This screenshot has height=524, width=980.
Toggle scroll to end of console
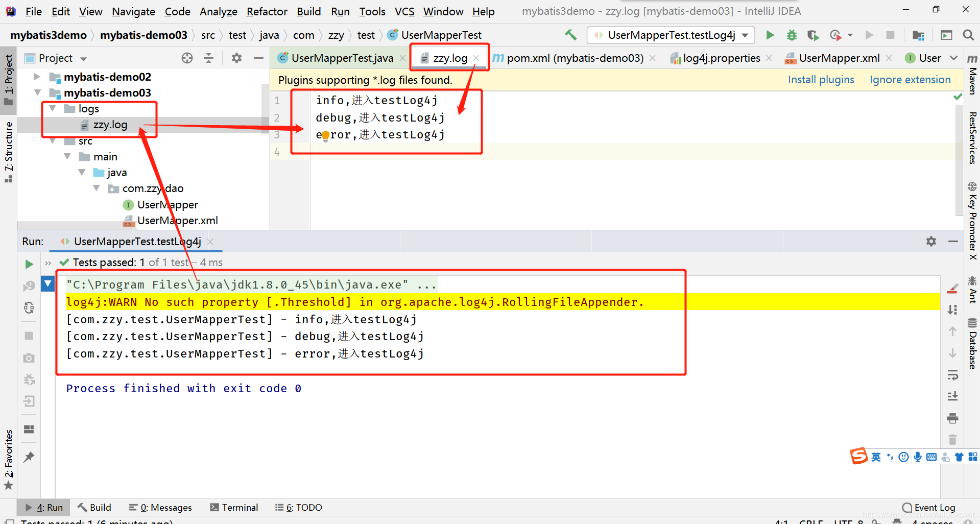[952, 396]
